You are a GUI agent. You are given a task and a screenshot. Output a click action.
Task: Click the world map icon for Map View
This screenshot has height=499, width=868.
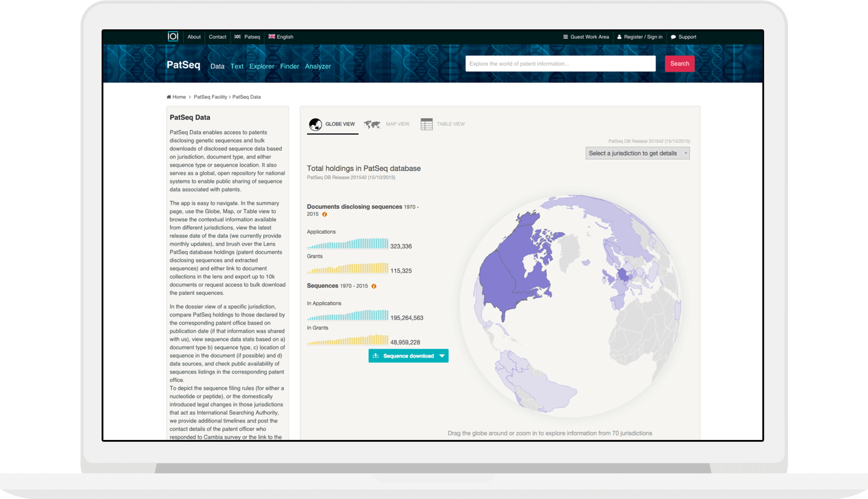[372, 125]
